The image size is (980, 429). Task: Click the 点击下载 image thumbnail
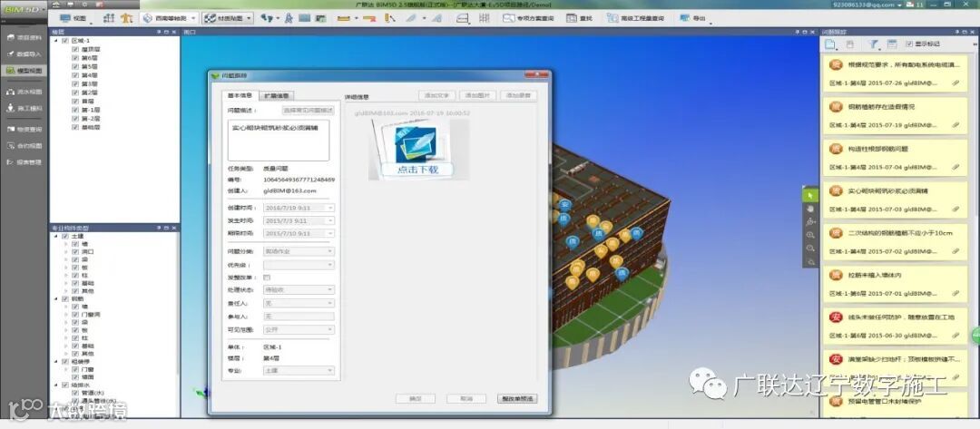418,150
